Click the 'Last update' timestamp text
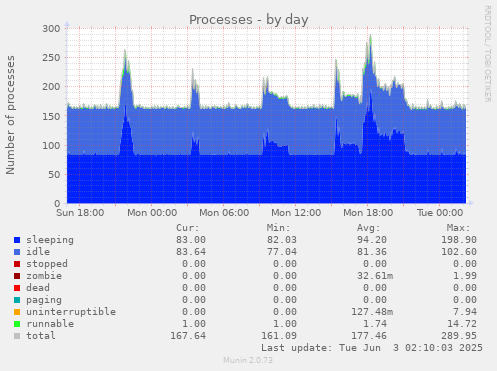The width and height of the screenshot is (497, 371). point(372,348)
